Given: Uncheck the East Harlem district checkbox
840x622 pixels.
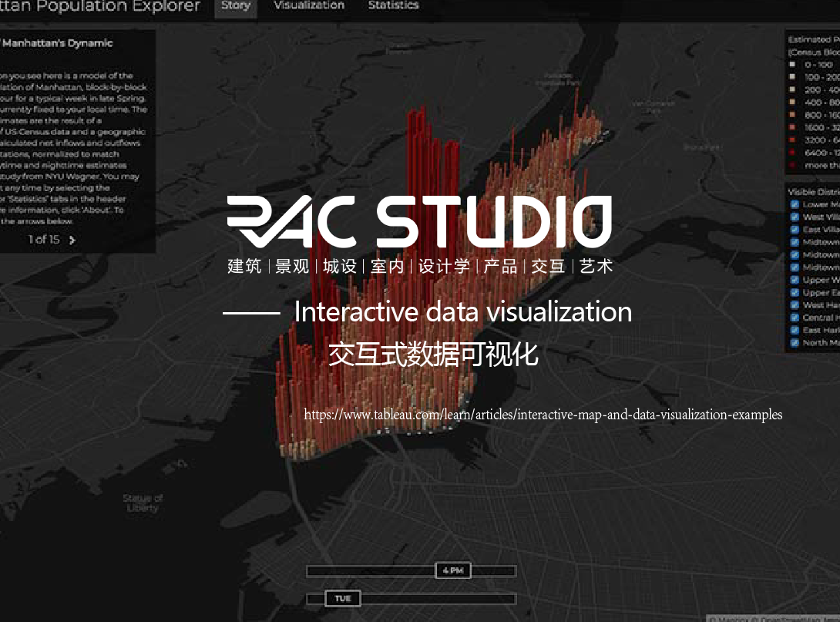Looking at the screenshot, I should (x=795, y=330).
